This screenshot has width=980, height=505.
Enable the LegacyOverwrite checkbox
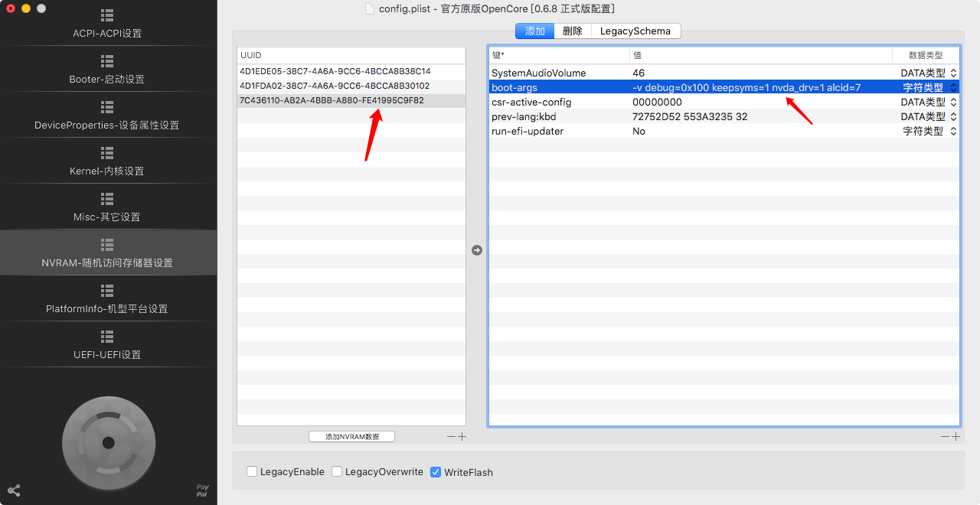337,472
